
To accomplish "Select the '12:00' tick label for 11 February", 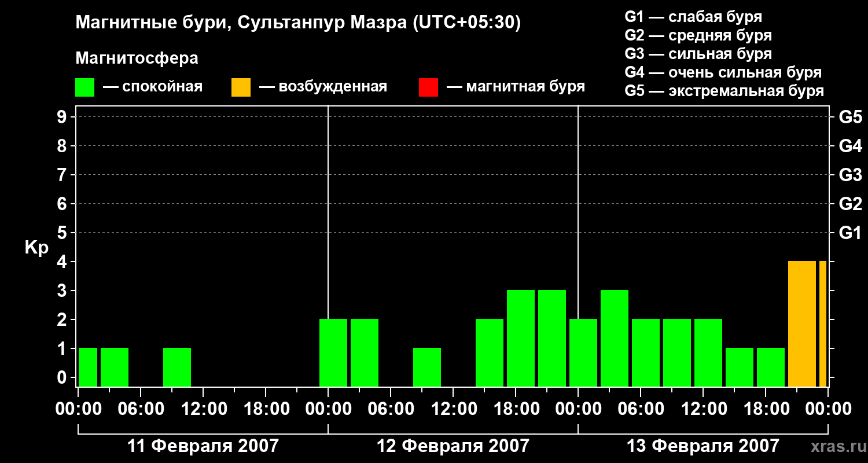I will (204, 409).
